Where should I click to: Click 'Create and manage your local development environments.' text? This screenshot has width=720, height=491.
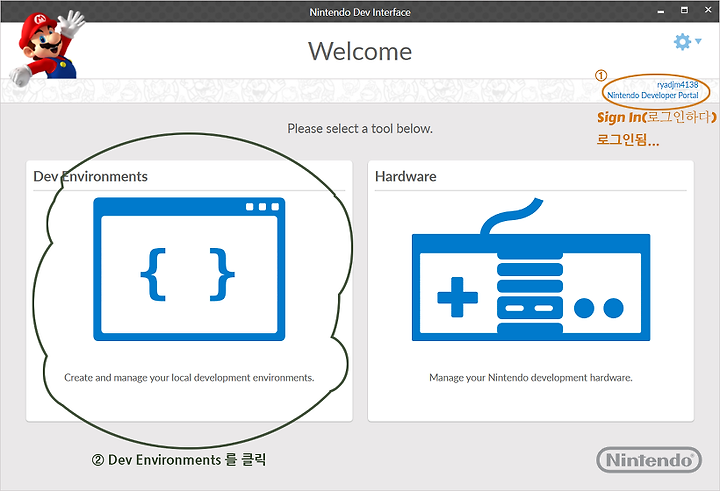click(189, 378)
